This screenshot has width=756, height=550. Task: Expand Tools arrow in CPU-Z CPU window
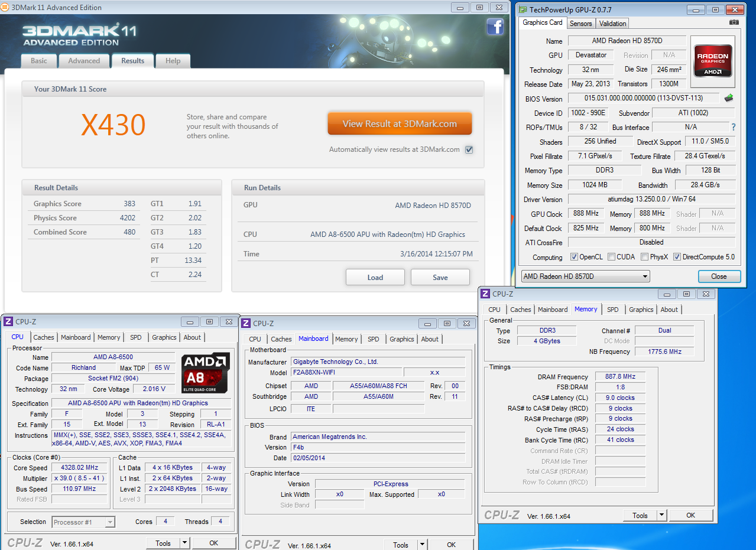pos(184,544)
